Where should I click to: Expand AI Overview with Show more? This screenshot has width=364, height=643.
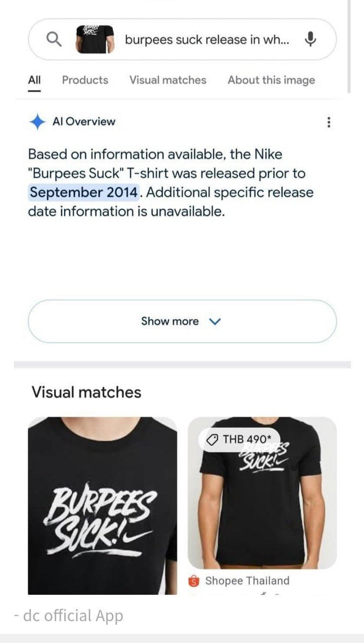[x=182, y=321]
